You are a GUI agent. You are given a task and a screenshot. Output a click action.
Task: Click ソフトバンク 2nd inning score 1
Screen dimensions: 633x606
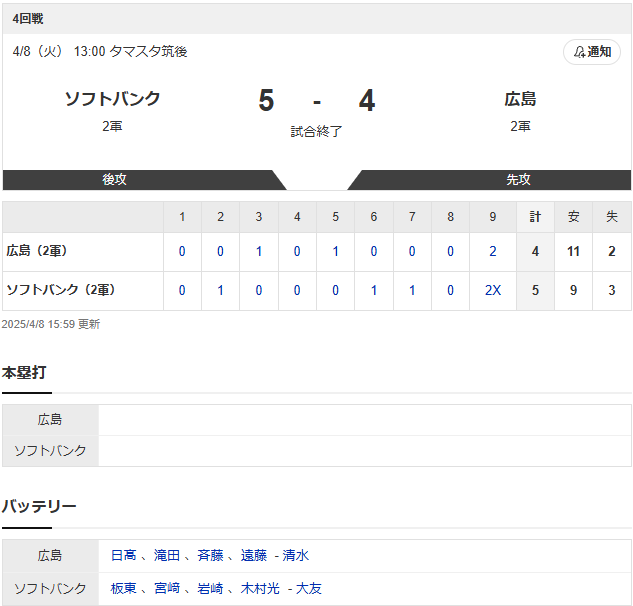coord(220,290)
